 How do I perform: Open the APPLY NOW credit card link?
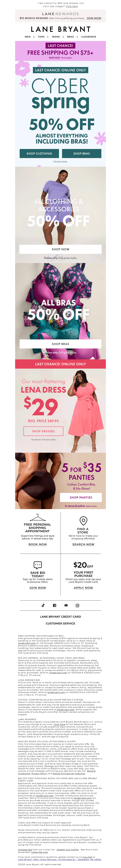pos(83,587)
